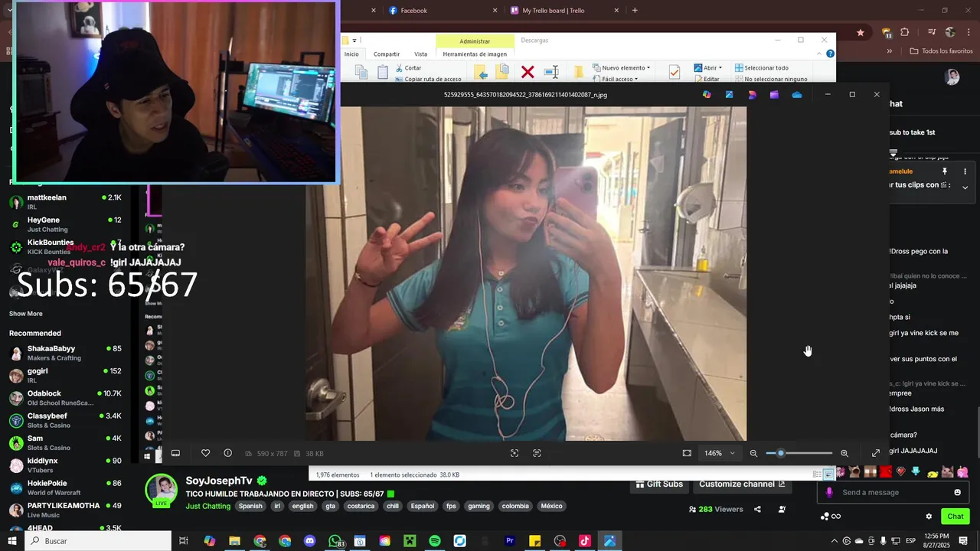Switch Explorer to details view
This screenshot has width=980, height=551.
click(x=818, y=475)
